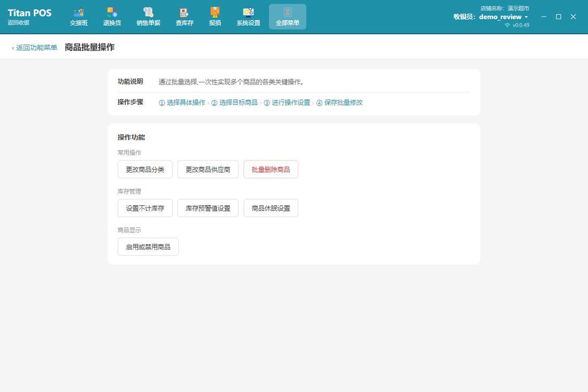Open the 查库存 inventory check icon
This screenshot has height=392, width=588.
pos(184,17)
